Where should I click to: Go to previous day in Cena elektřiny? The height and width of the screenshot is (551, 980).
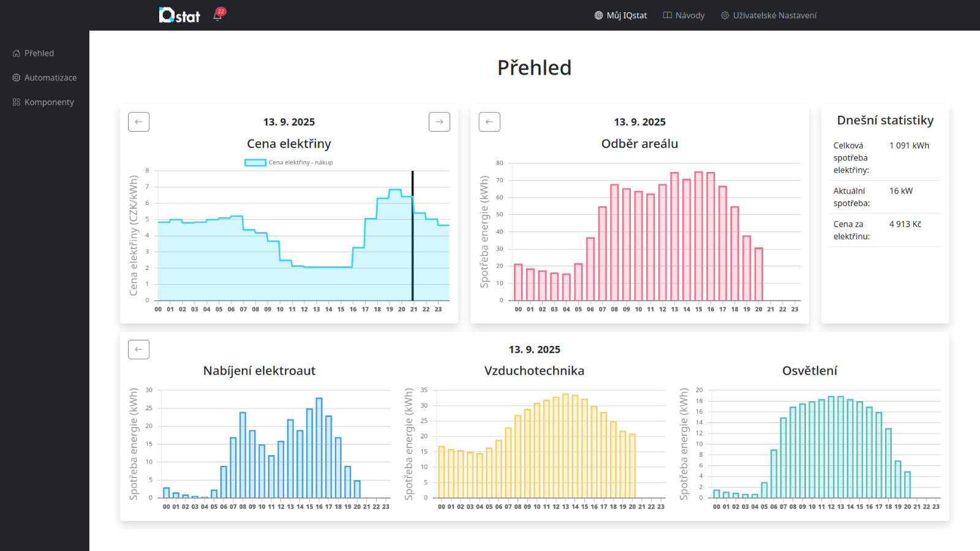coord(138,122)
